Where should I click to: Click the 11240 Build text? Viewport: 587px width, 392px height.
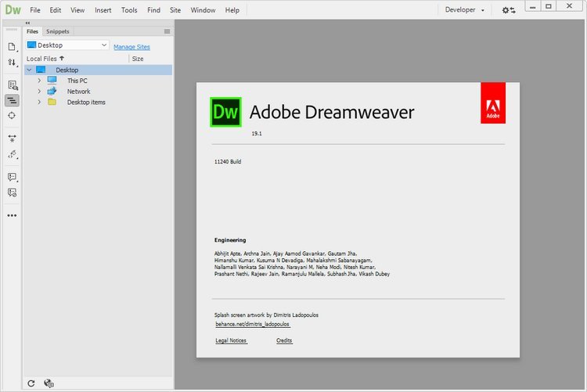tap(228, 162)
